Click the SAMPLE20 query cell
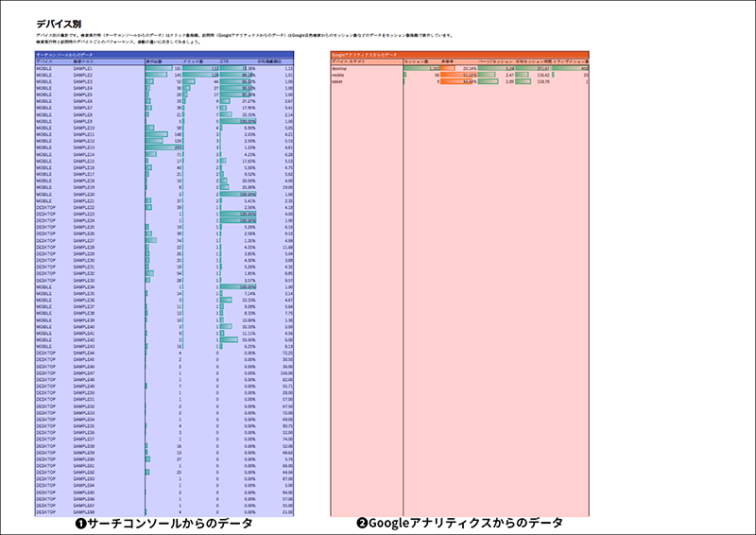The width and height of the screenshot is (756, 535). click(x=84, y=195)
